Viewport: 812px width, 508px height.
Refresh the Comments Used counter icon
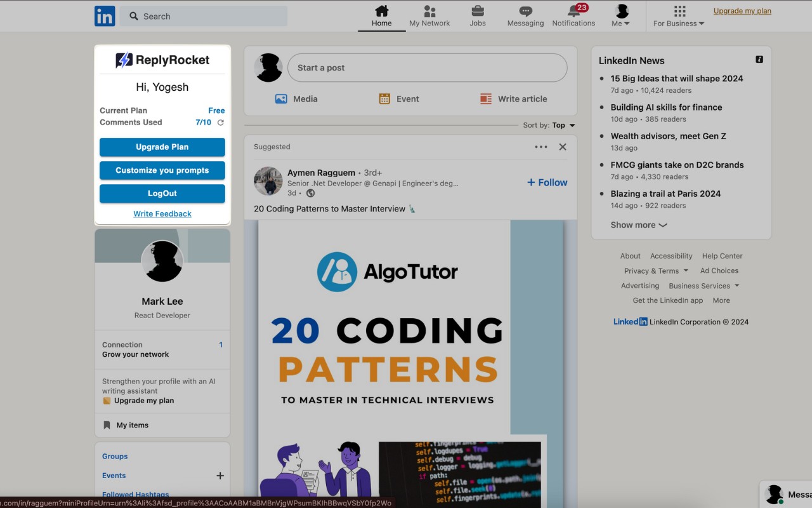coord(221,123)
